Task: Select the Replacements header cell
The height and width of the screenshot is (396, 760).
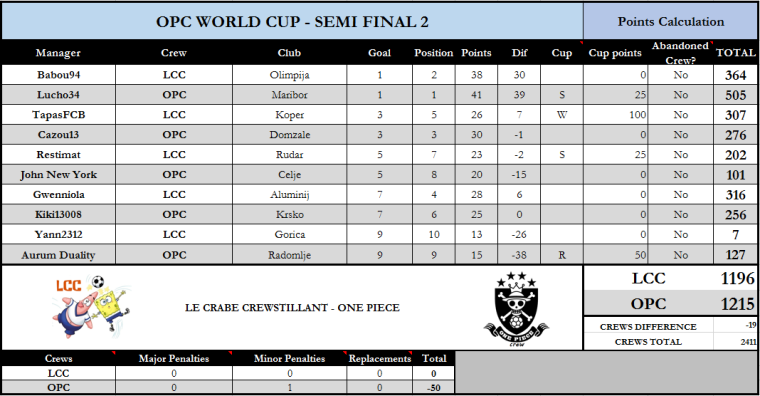Action: [x=380, y=359]
